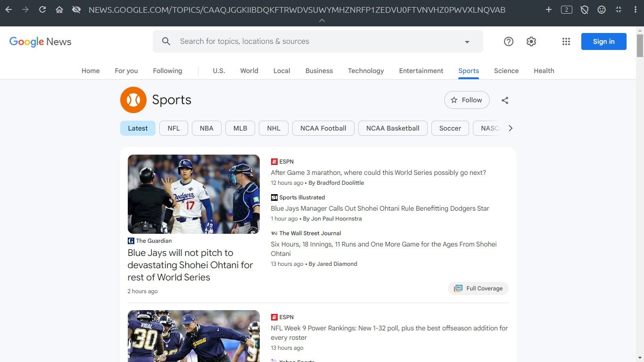Toggle the browser shield blocker icon
This screenshot has height=362, width=644.
pos(585,9)
